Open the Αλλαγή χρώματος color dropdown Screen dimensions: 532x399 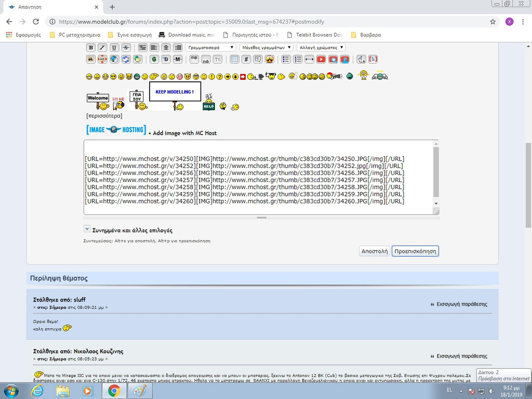321,47
